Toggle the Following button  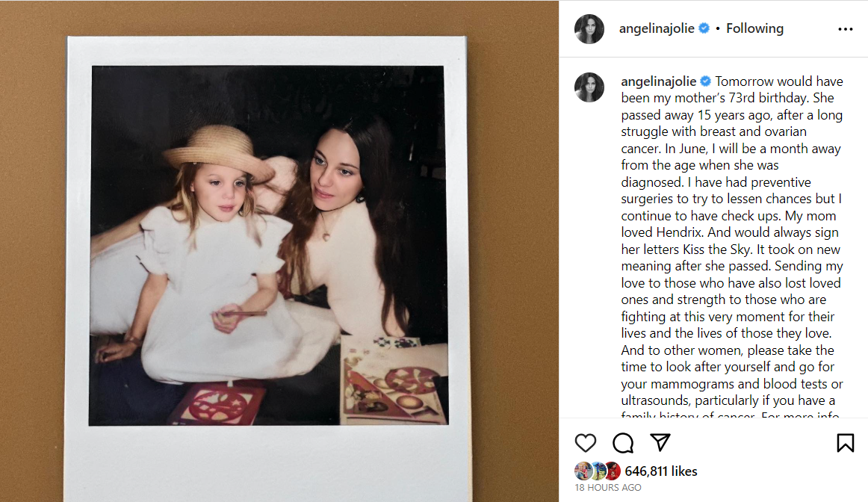pyautogui.click(x=754, y=28)
